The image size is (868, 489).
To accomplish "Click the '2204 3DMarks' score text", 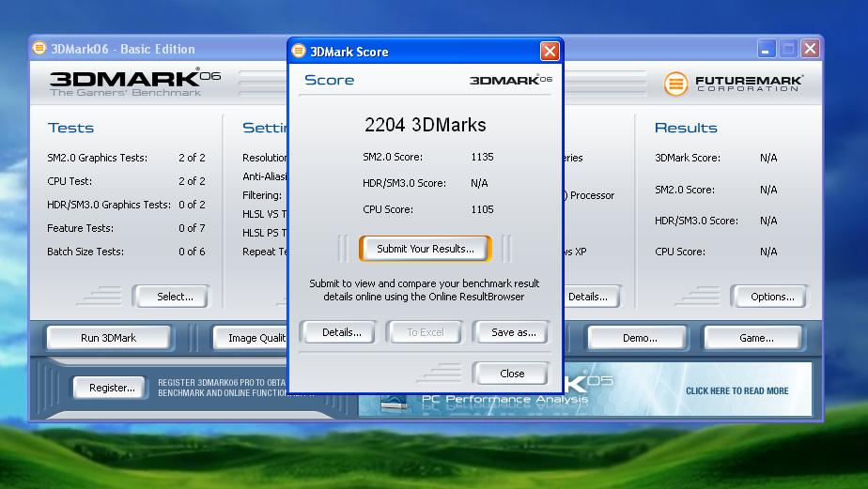I will pos(426,125).
